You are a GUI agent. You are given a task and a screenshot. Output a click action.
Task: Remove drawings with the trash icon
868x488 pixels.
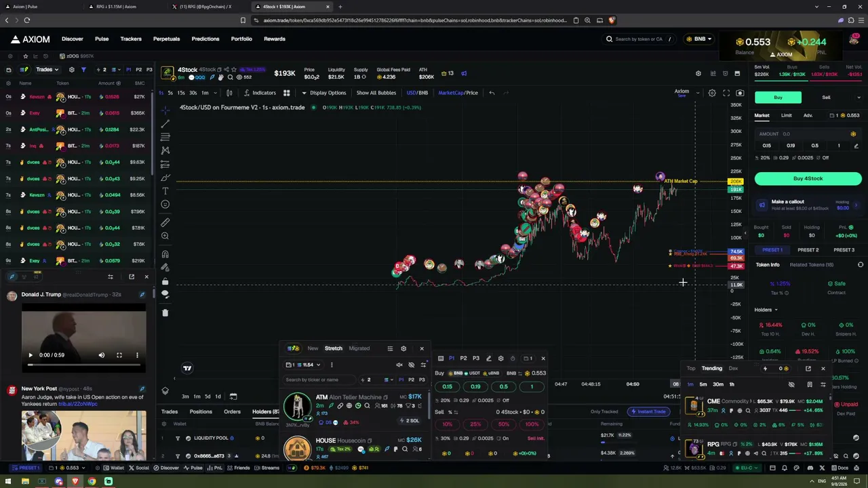pyautogui.click(x=165, y=312)
